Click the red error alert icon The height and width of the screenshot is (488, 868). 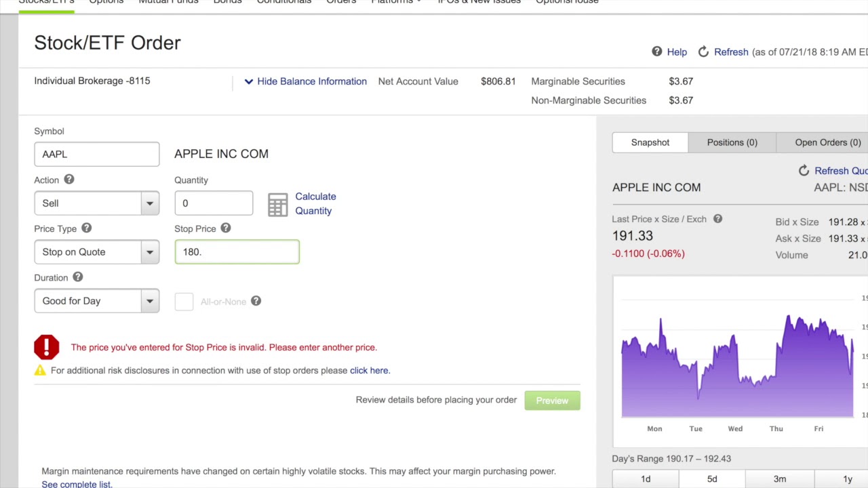pos(47,347)
